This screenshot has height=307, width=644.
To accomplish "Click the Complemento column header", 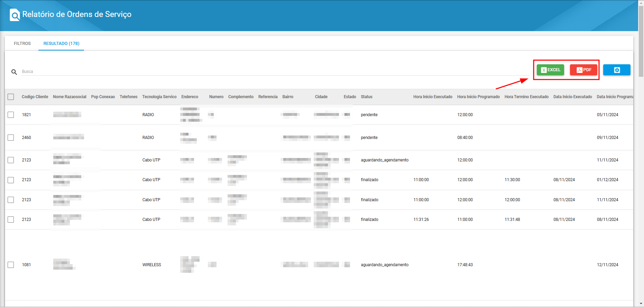I will [x=241, y=97].
